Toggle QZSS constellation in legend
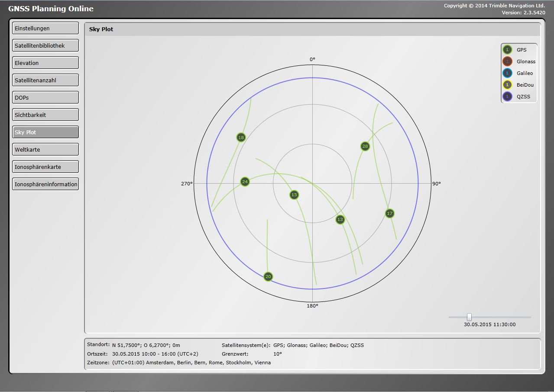 tap(507, 97)
